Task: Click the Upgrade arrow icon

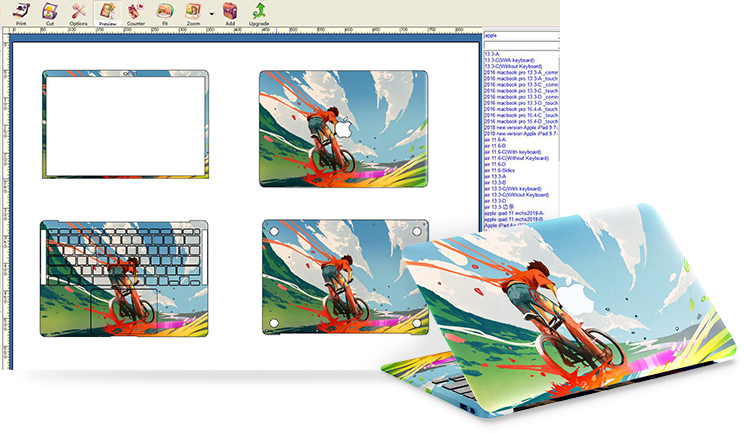Action: 259,12
